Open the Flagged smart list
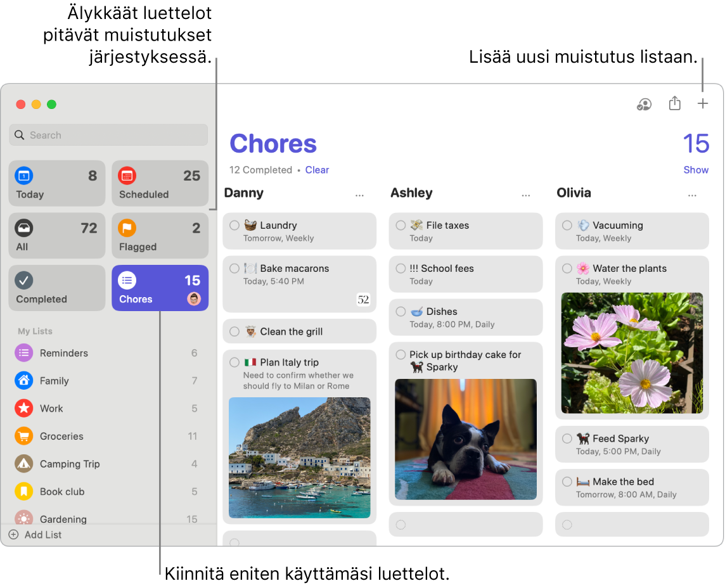Viewport: 725px width, 588px height. (x=160, y=235)
